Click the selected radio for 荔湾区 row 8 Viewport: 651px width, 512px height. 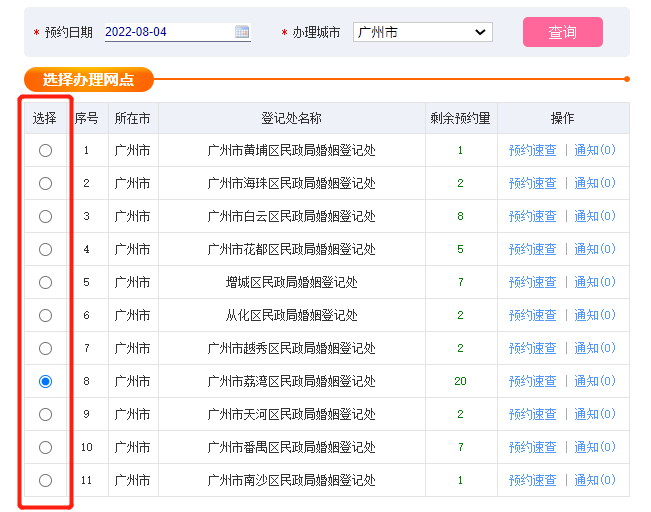click(45, 381)
